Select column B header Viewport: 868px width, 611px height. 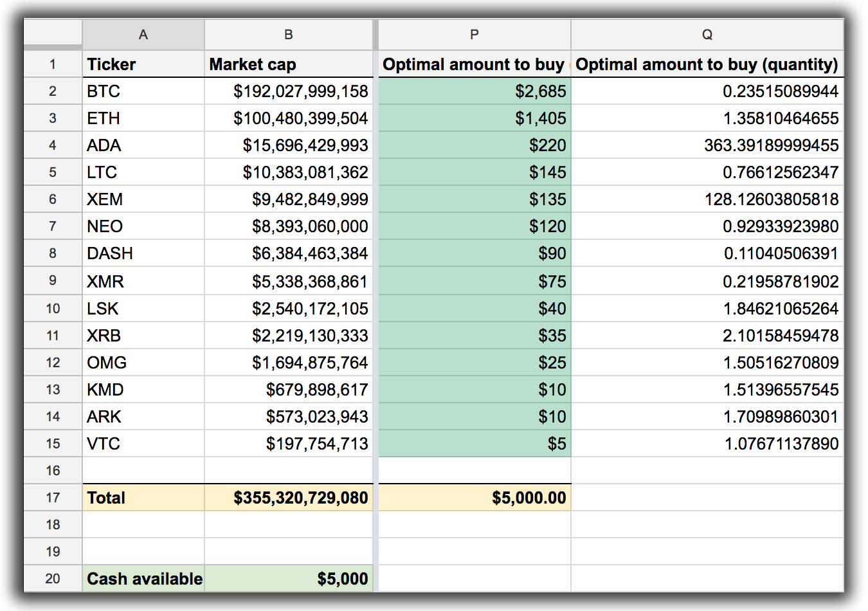click(288, 35)
